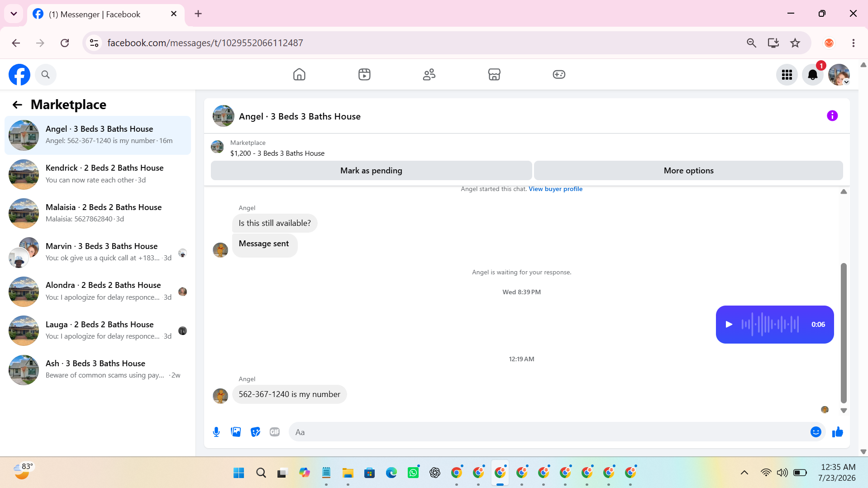868x488 pixels.
Task: Open the orange browser extension icon
Action: (829, 43)
